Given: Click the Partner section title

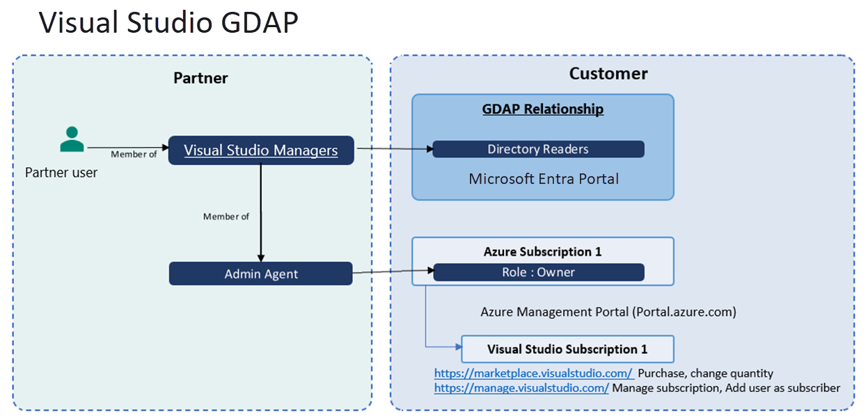Looking at the screenshot, I should (200, 78).
